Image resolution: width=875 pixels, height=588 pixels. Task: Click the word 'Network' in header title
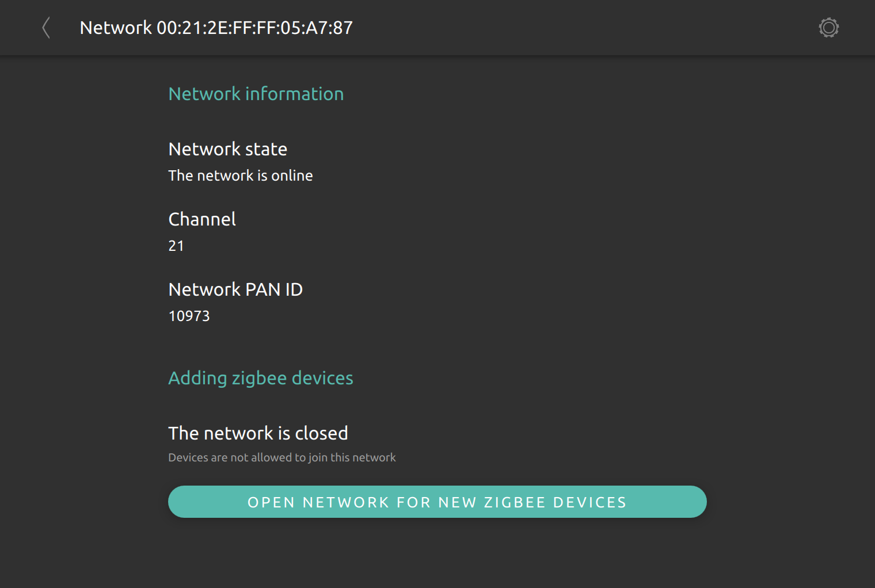pos(116,28)
